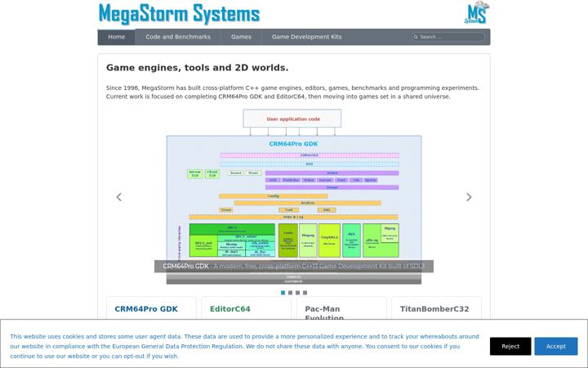588x368 pixels.
Task: Select the second carousel indicator dot
Action: point(290,293)
